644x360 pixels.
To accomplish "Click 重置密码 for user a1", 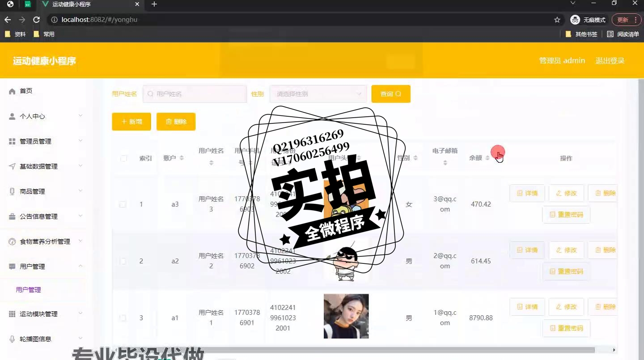I will 566,328.
